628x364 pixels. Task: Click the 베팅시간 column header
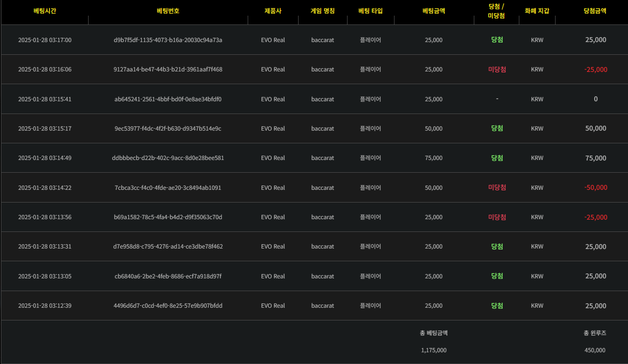pos(45,11)
